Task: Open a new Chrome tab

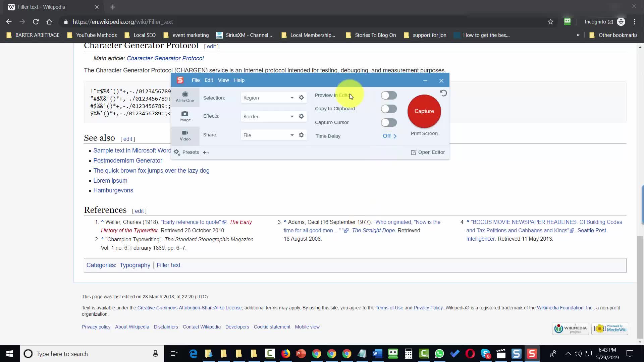Action: (113, 7)
